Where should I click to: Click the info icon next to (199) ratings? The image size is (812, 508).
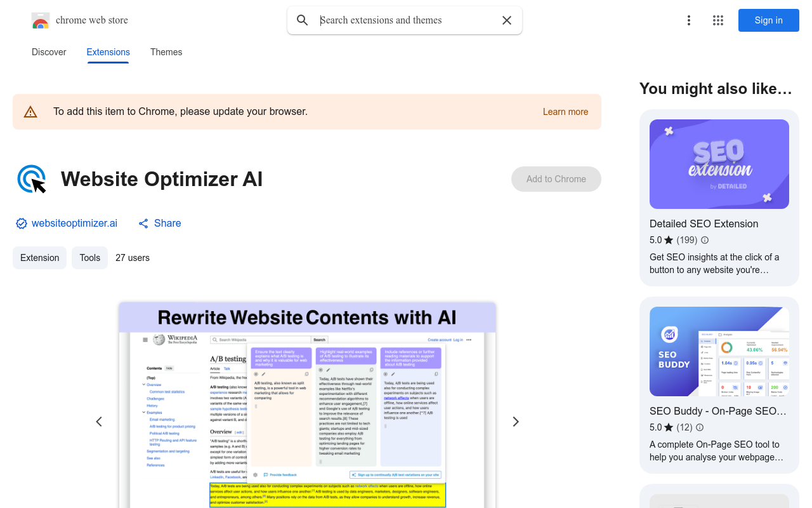[x=705, y=240]
